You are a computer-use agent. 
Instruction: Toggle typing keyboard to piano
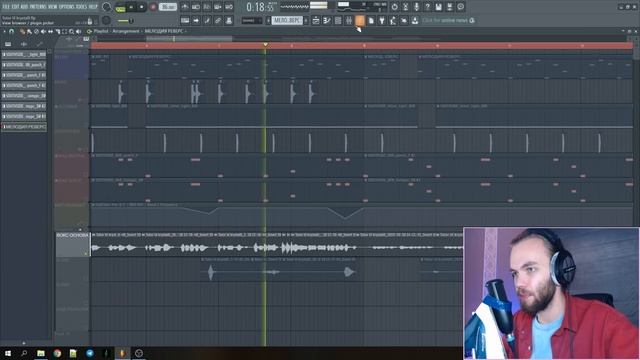click(185, 20)
